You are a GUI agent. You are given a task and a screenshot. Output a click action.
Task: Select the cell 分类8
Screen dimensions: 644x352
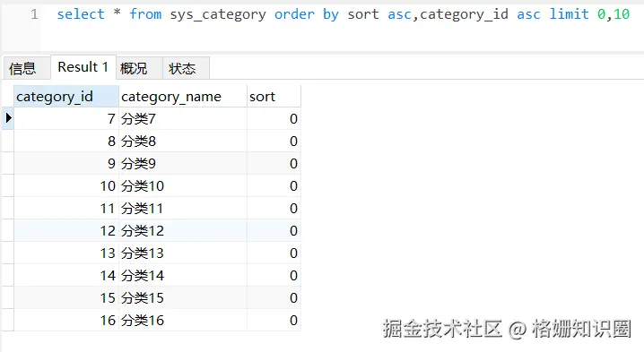tap(183, 142)
